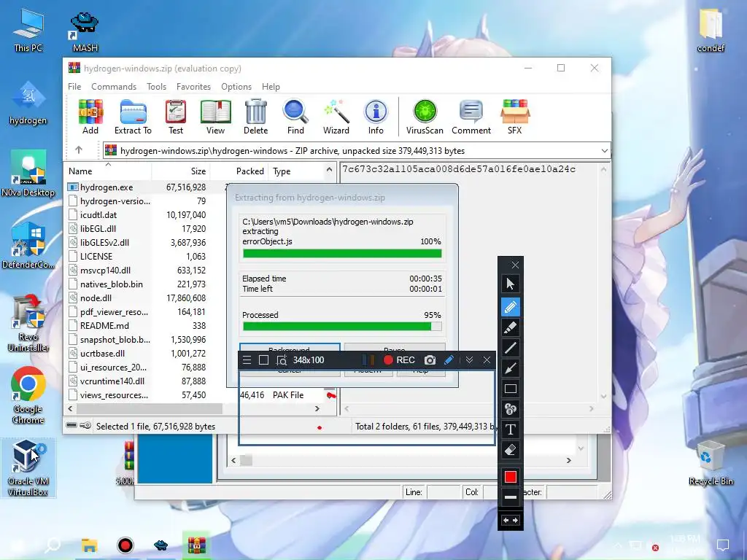The width and height of the screenshot is (747, 560).
Task: Click the View toolbar icon
Action: pyautogui.click(x=215, y=117)
